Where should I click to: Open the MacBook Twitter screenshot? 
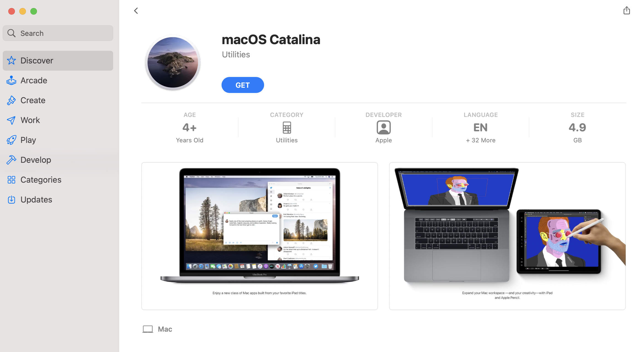pos(259,236)
